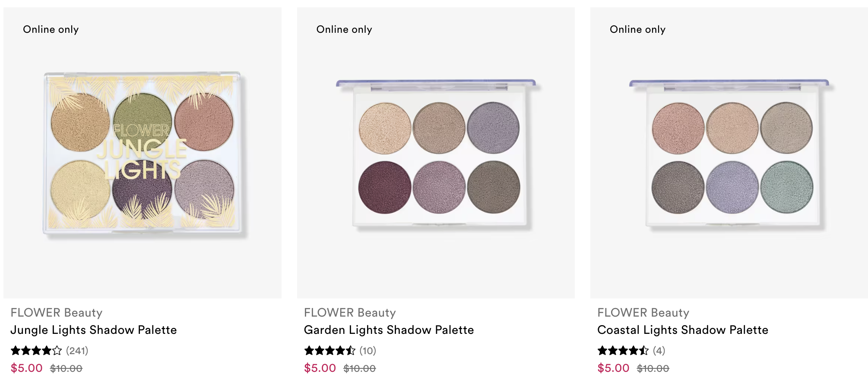View the 241 reviews count
868x377 pixels.
[77, 351]
